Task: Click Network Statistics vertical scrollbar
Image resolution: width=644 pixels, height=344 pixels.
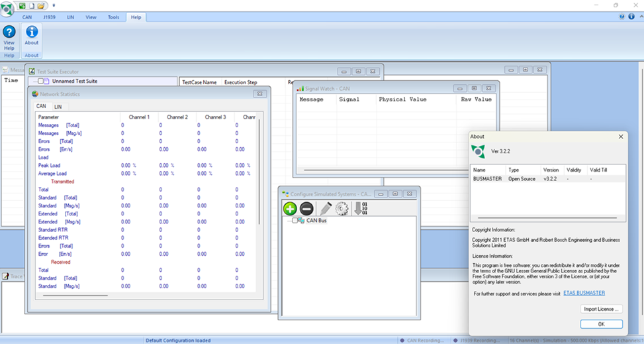Action: [x=259, y=171]
